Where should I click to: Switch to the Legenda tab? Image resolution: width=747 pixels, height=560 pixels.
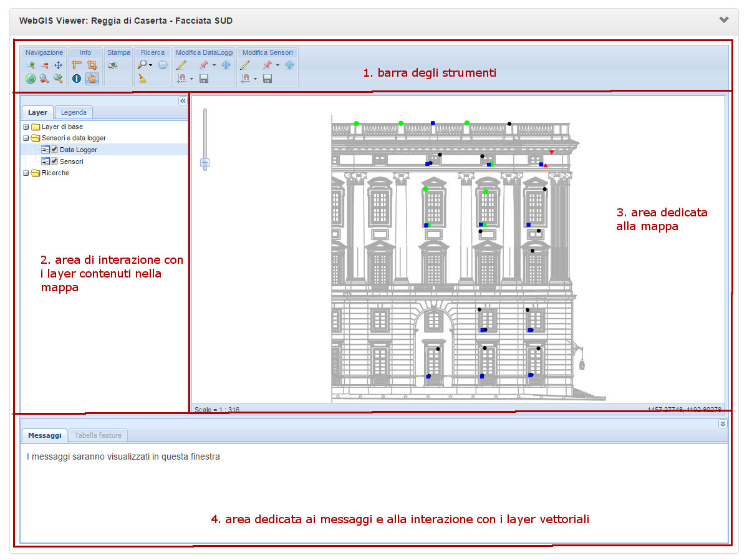point(74,112)
